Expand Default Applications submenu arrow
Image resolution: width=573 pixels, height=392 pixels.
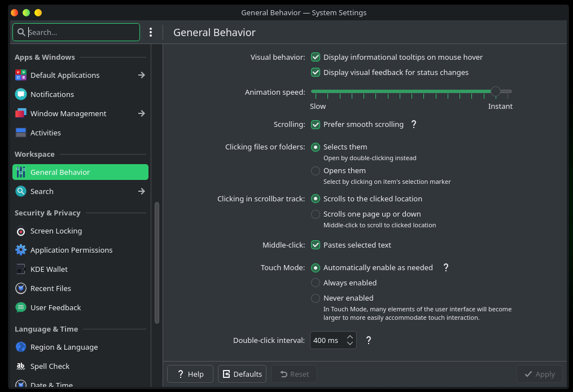tap(142, 75)
